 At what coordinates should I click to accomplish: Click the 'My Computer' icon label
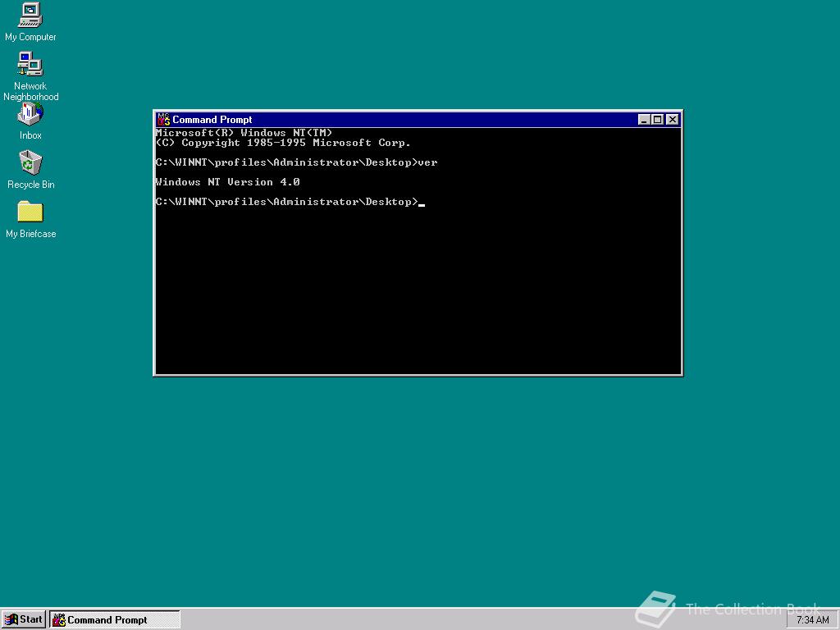click(30, 37)
